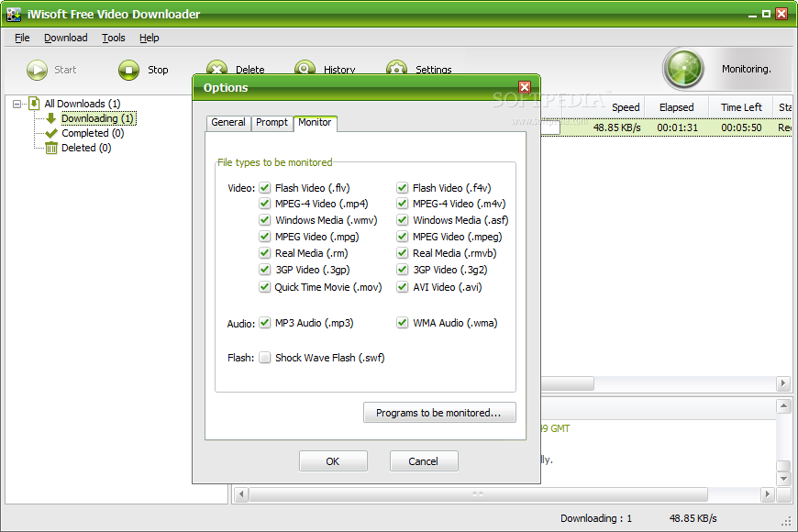Viewport: 798px width, 532px height.
Task: Open the Tools menu
Action: 114,38
